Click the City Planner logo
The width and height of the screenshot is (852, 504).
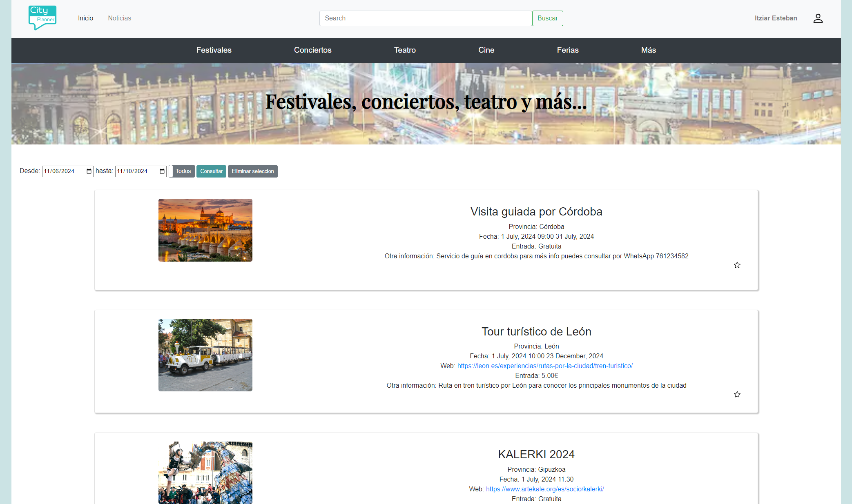point(42,18)
